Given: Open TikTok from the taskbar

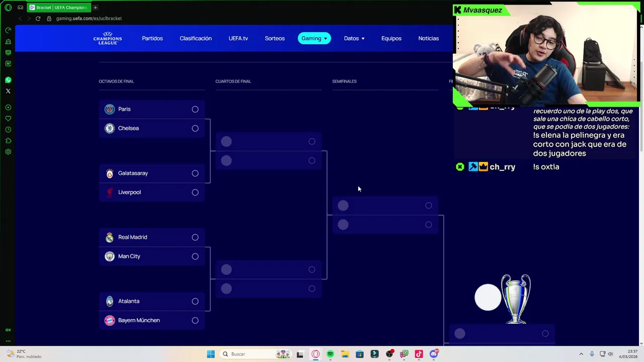Looking at the screenshot, I should point(419,354).
